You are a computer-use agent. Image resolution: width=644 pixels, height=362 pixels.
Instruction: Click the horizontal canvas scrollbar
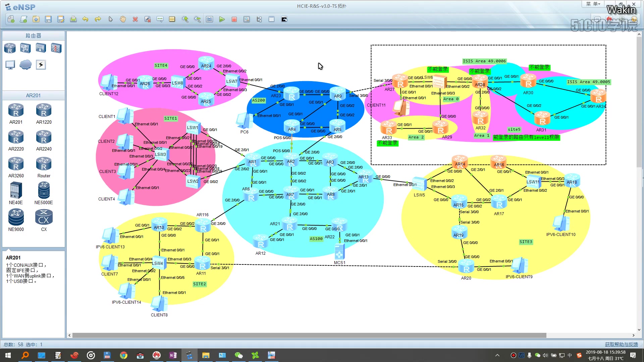(x=309, y=335)
